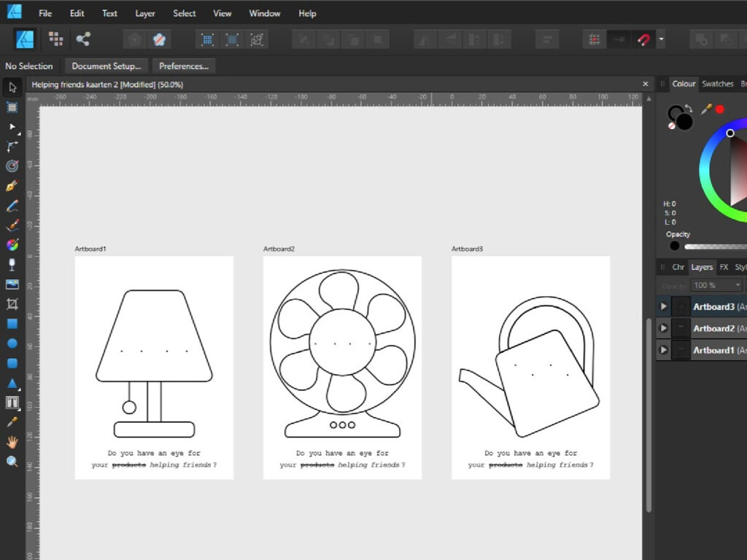Open the Preferences button
The image size is (747, 560).
click(x=184, y=66)
